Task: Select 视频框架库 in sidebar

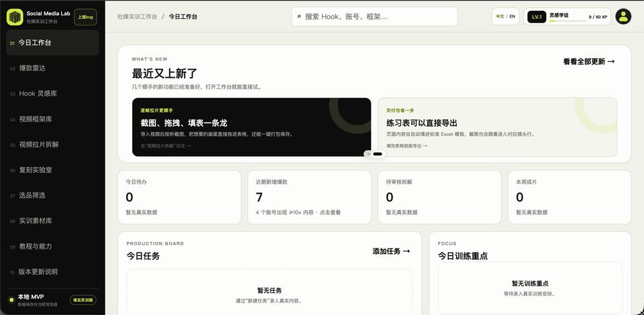Action: click(52, 119)
